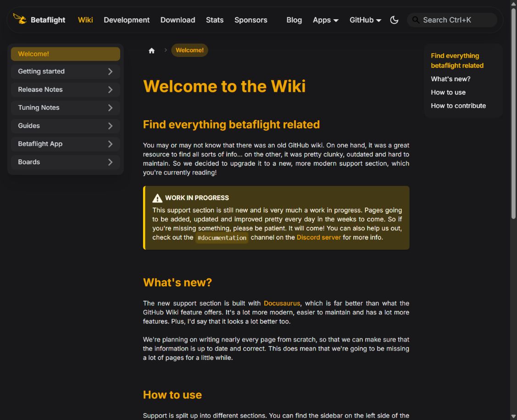Click the scrollbar up arrow
Screen dimensions: 517x420
(x=513, y=3)
